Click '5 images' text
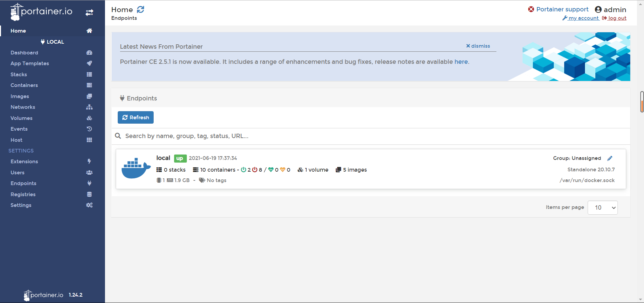 pos(355,170)
